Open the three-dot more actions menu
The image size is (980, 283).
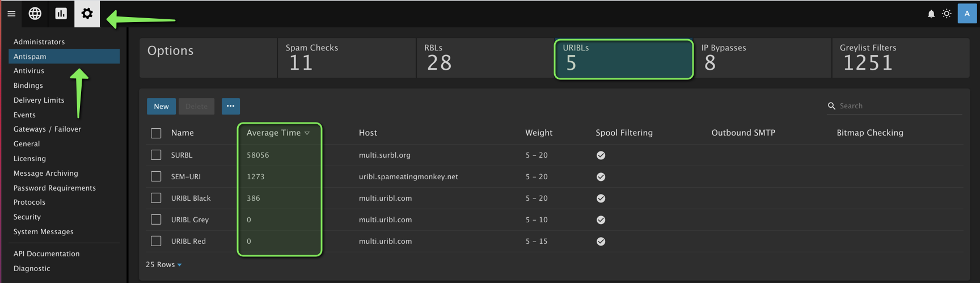tap(230, 106)
